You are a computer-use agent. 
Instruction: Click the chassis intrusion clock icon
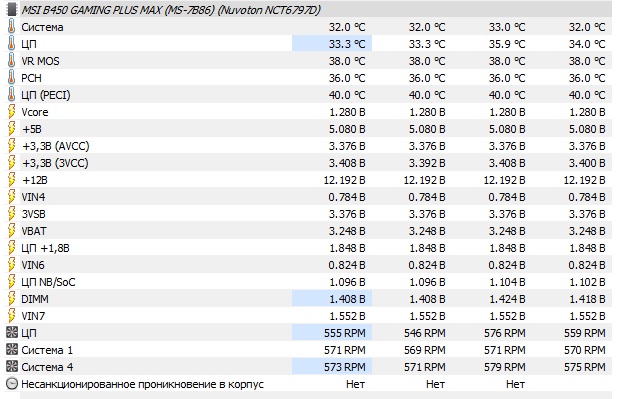coord(12,384)
